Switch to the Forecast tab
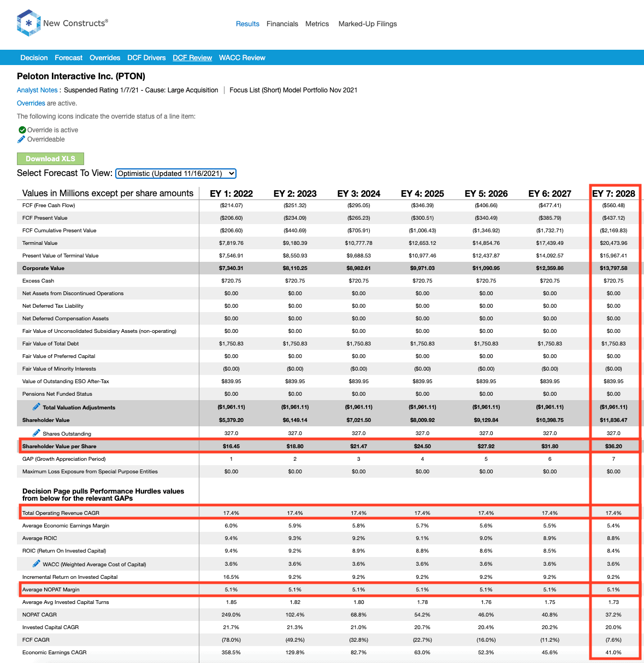644x663 pixels. 68,58
